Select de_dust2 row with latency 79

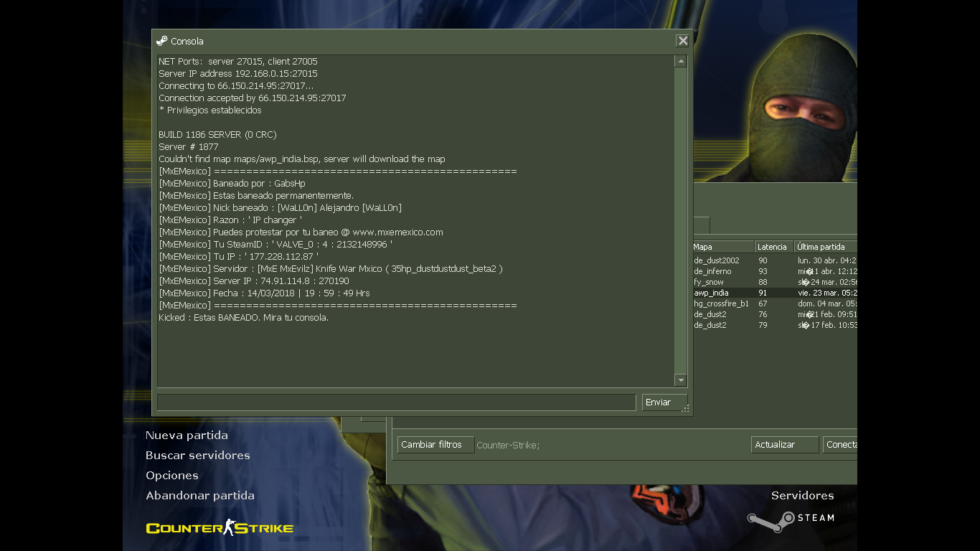[x=775, y=325]
